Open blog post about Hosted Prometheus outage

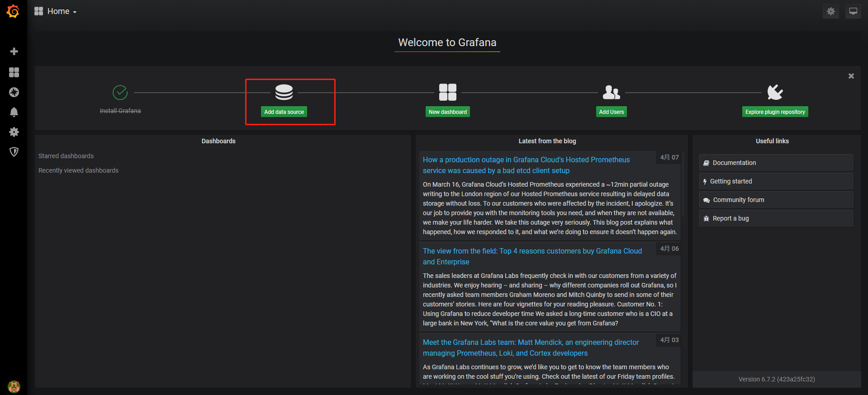tap(526, 165)
